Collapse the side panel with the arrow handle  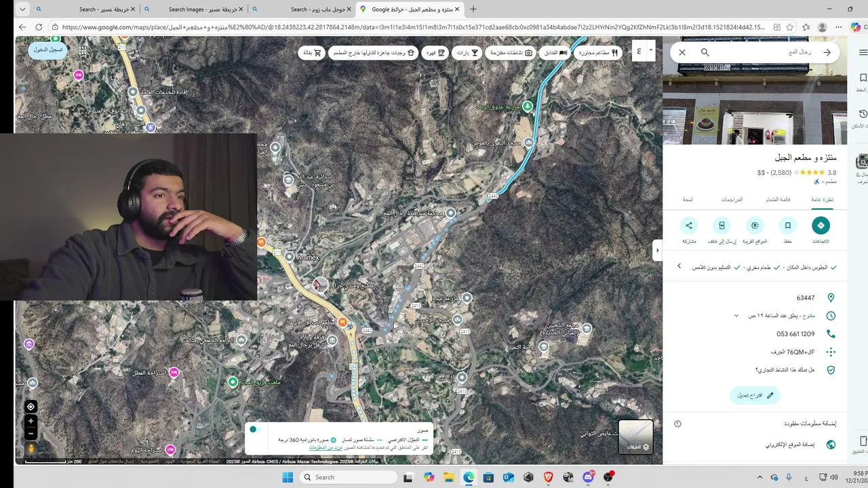point(656,250)
